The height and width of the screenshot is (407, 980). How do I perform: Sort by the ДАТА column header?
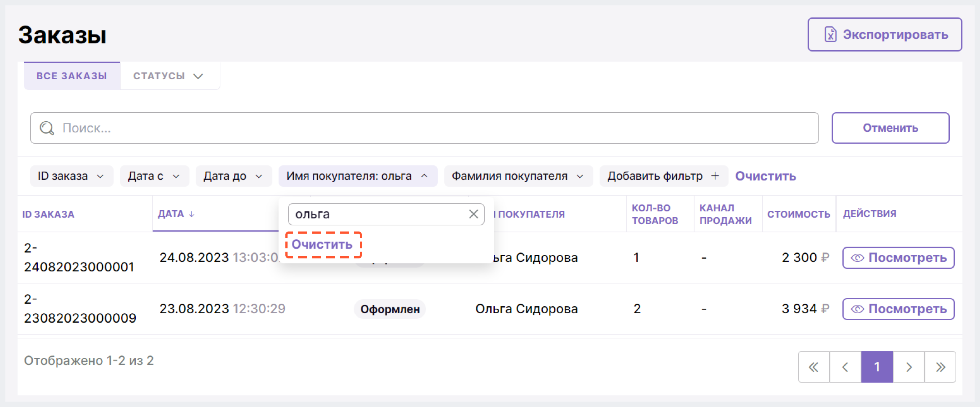pos(171,214)
